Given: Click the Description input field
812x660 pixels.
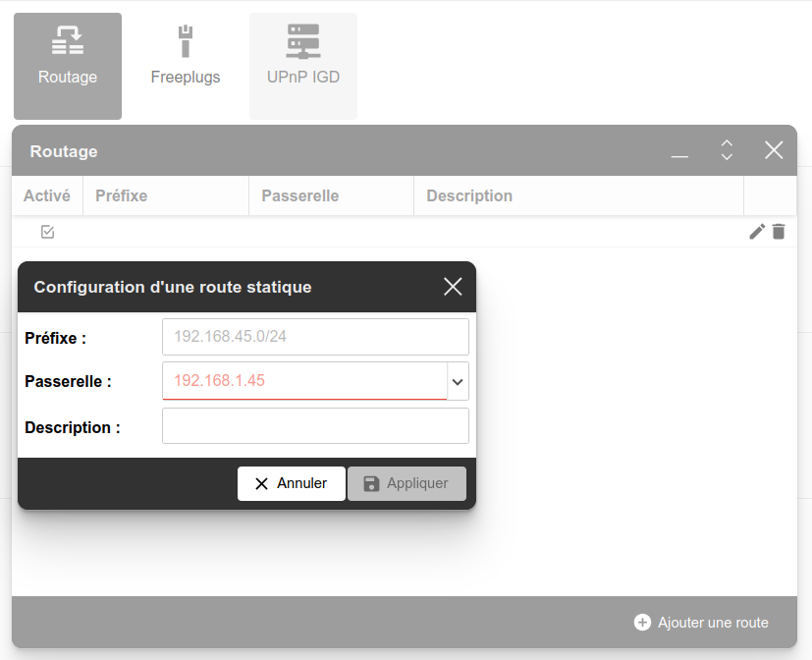Looking at the screenshot, I should click(x=315, y=426).
